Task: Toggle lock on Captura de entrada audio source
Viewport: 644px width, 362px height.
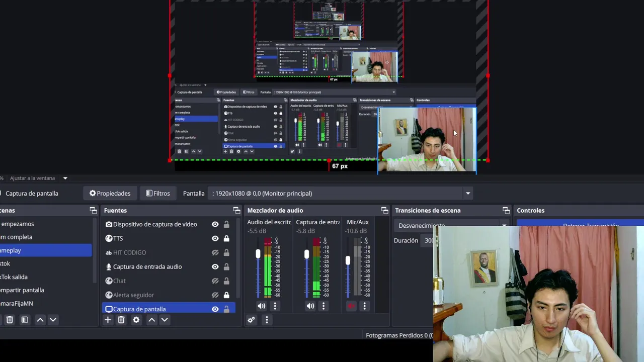Action: click(226, 266)
